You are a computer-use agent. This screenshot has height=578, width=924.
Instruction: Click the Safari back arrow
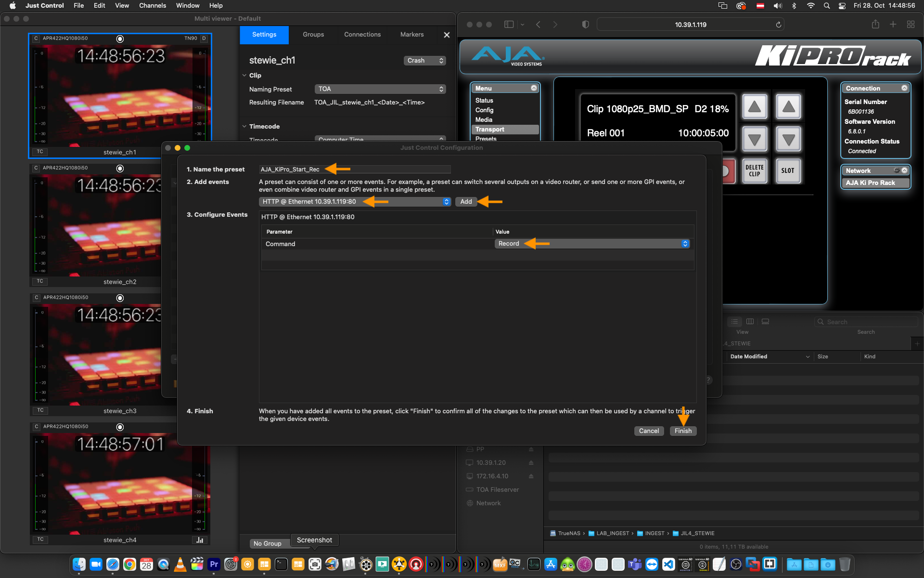[x=538, y=25]
